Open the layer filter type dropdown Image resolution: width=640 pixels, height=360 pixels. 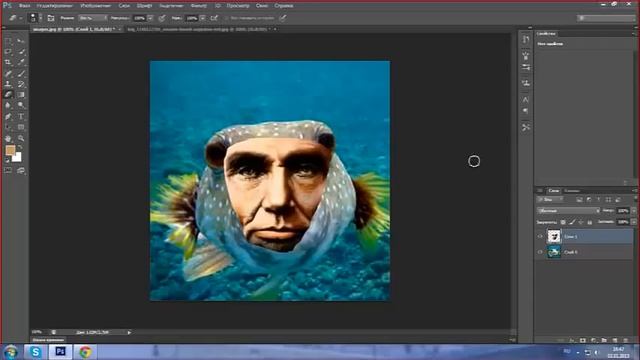pos(551,200)
